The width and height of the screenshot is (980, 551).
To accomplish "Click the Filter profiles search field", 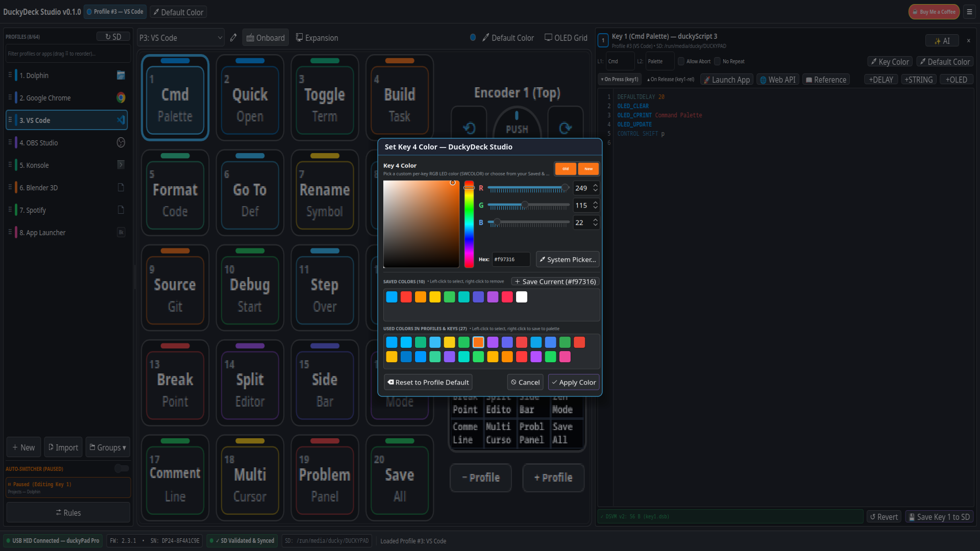I will (x=68, y=54).
